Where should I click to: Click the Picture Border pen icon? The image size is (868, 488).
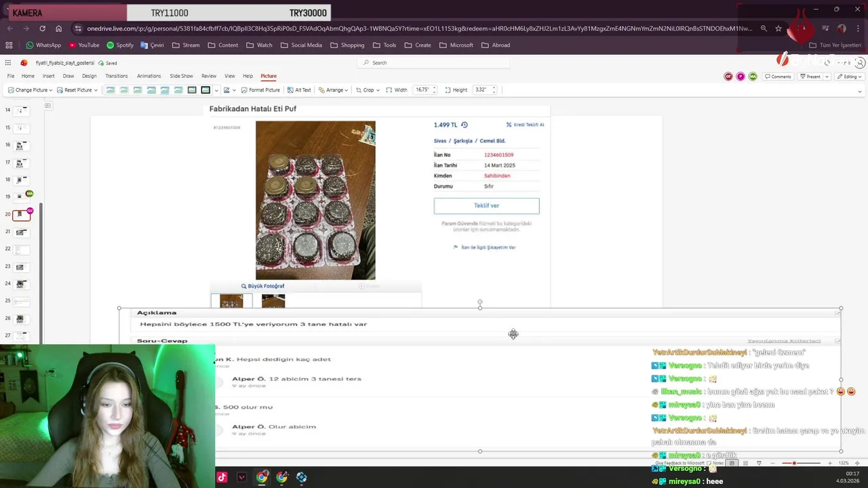point(226,89)
